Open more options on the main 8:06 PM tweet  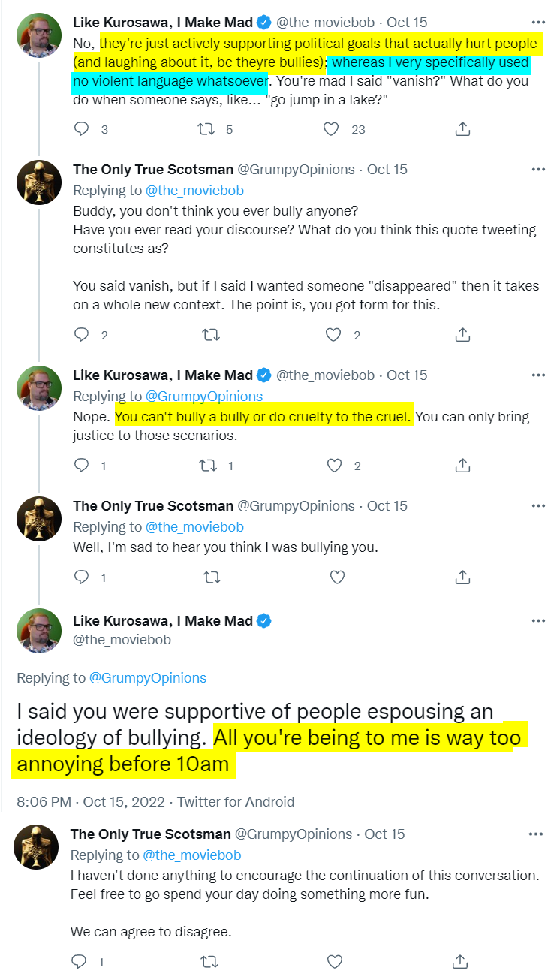point(538,621)
